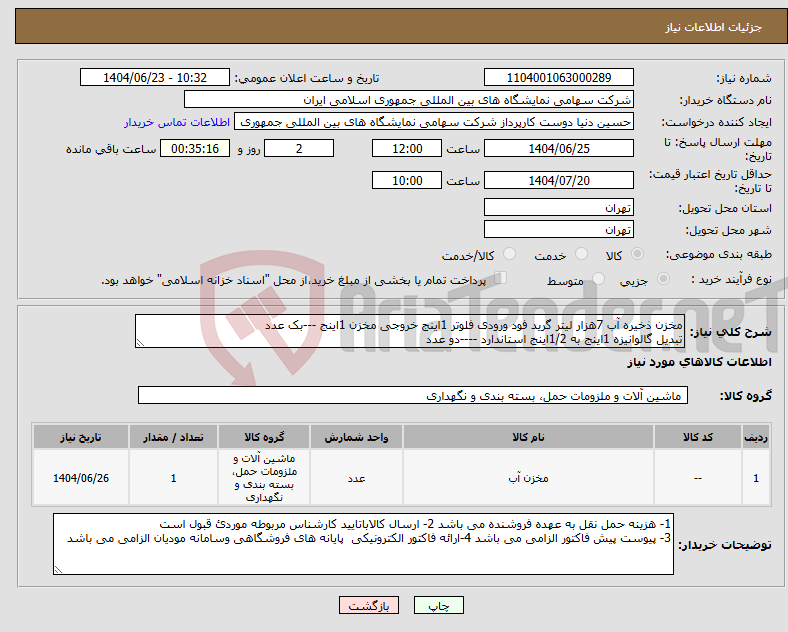
Task: Click the شرح کلی نیاز label
Action: coord(730,332)
